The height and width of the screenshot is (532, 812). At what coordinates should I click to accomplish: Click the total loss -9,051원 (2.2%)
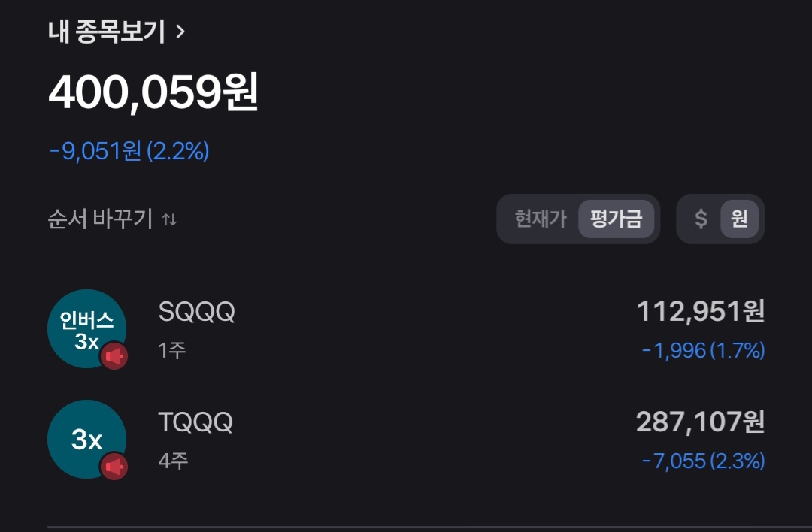129,151
